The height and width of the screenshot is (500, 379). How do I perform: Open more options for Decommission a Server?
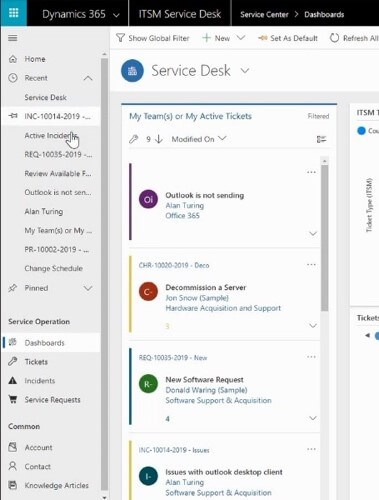pyautogui.click(x=311, y=265)
